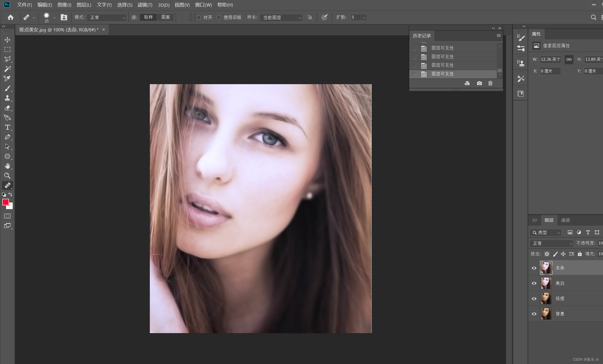Click the 图案 source button
The height and width of the screenshot is (364, 603).
166,17
